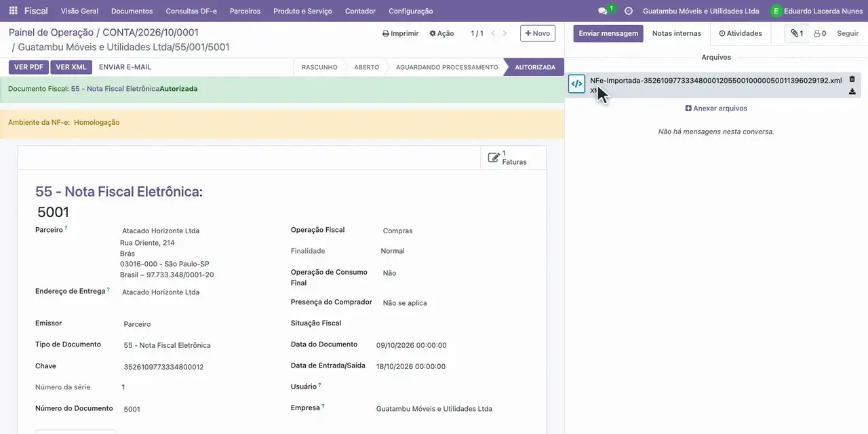
Task: Click the Seguir follow button
Action: (848, 33)
